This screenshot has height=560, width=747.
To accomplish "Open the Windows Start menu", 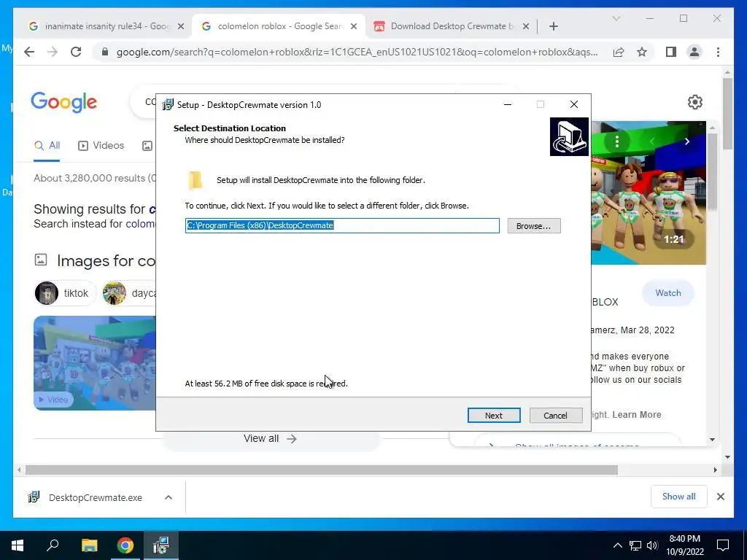I will click(x=18, y=545).
